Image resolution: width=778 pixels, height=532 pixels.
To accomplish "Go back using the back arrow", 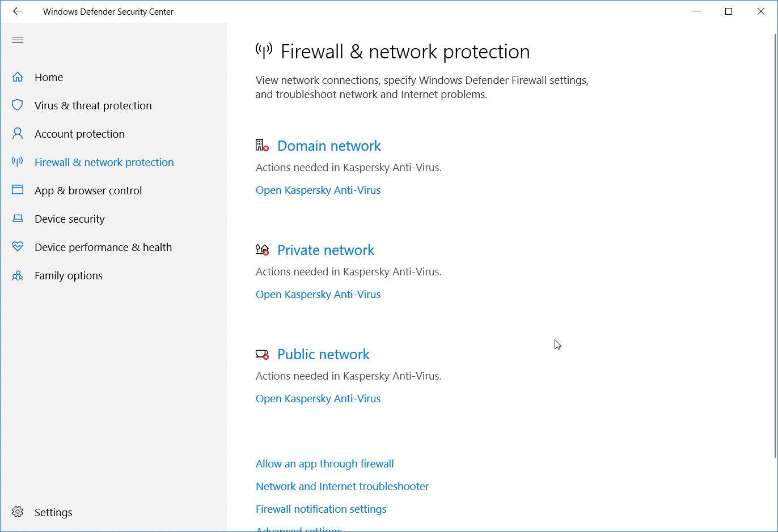I will point(17,11).
